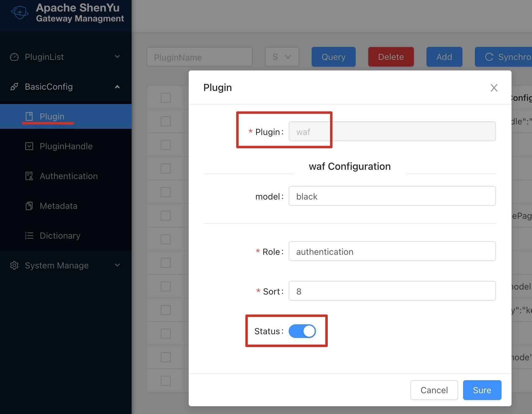Click the Authentication sidebar icon
The image size is (532, 414).
pyautogui.click(x=29, y=176)
